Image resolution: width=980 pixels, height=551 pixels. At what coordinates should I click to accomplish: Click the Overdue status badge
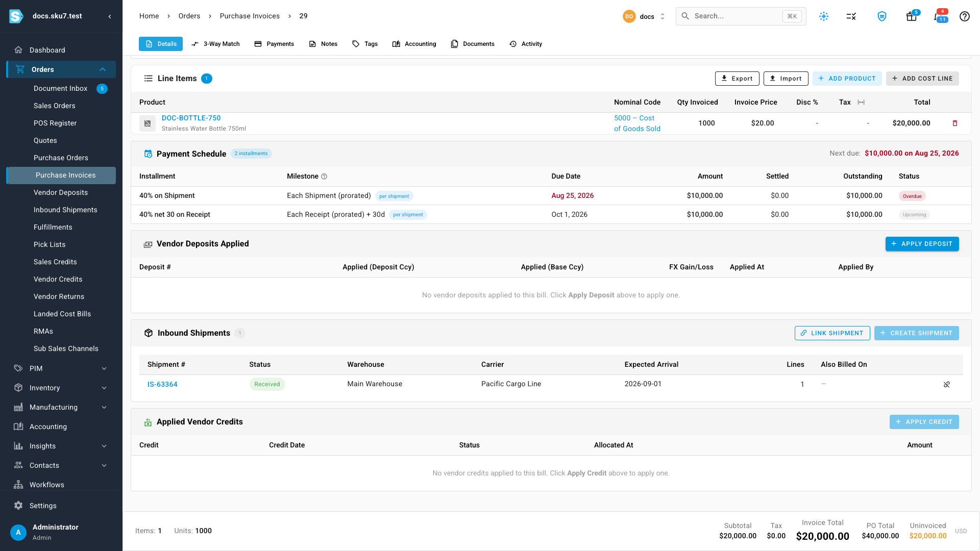(x=912, y=196)
